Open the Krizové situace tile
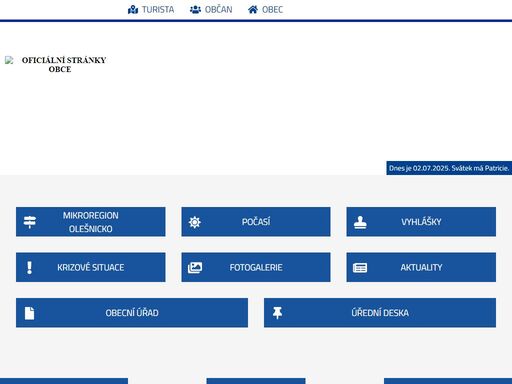 click(x=91, y=267)
